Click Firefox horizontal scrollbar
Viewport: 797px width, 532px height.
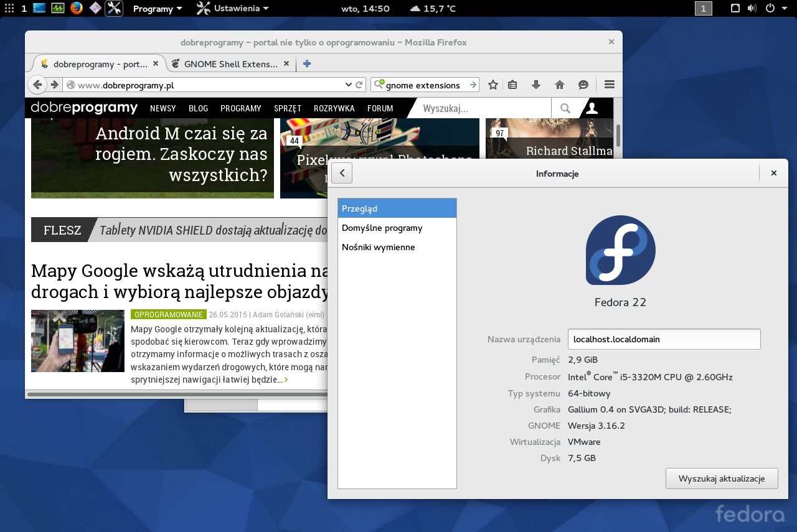pos(177,394)
